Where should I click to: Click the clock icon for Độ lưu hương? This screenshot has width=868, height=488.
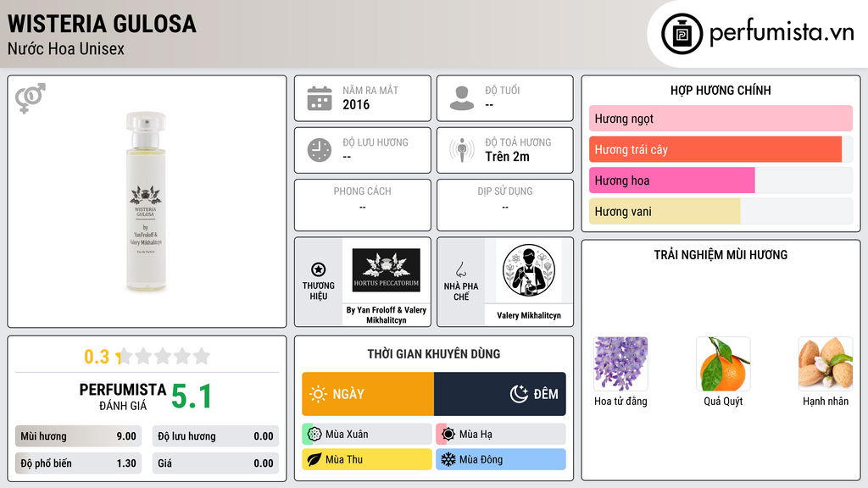point(320,150)
